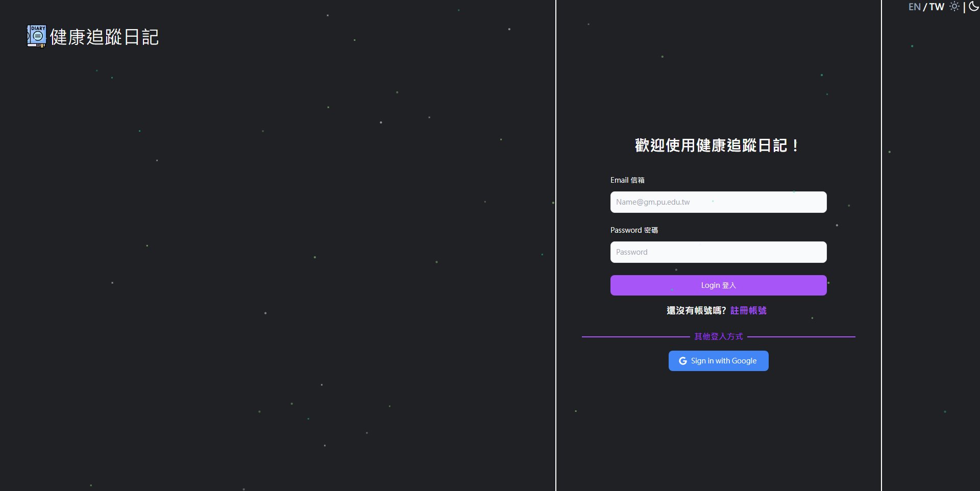980x491 pixels.
Task: Sign in with Google button
Action: (x=718, y=361)
